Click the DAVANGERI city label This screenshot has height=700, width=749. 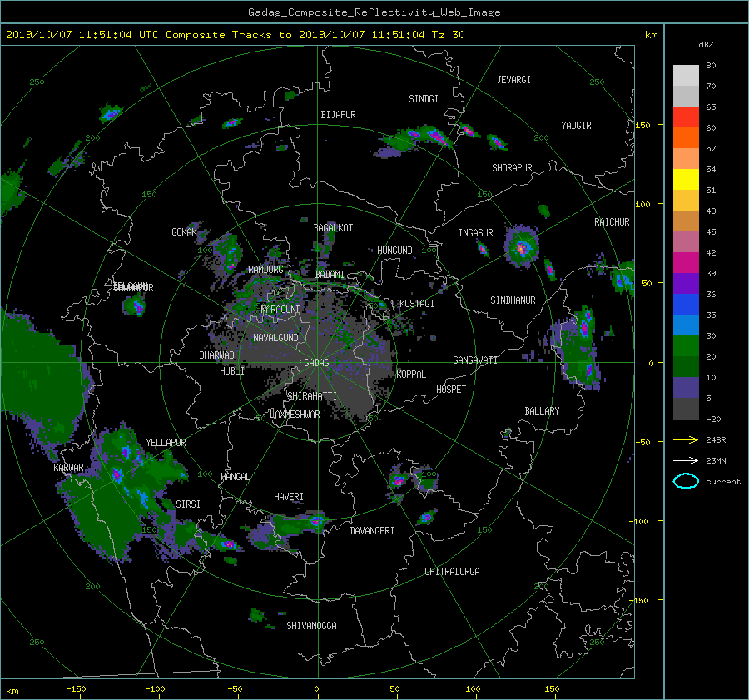click(372, 531)
